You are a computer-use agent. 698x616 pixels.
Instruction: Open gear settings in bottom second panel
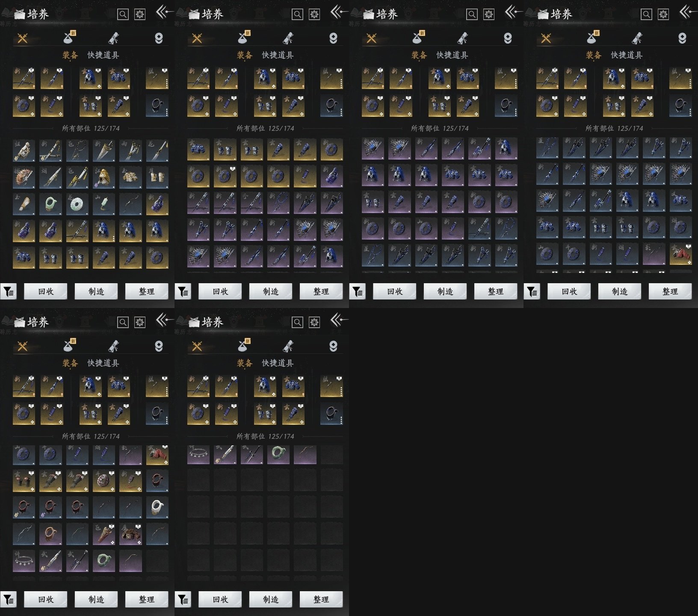314,323
